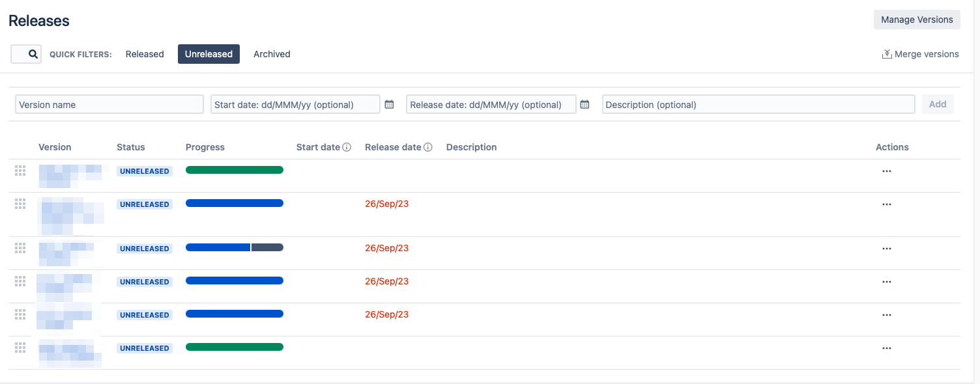Screen dimensions: 980x384
Task: Click the info icon beside Release date column
Action: pos(428,146)
